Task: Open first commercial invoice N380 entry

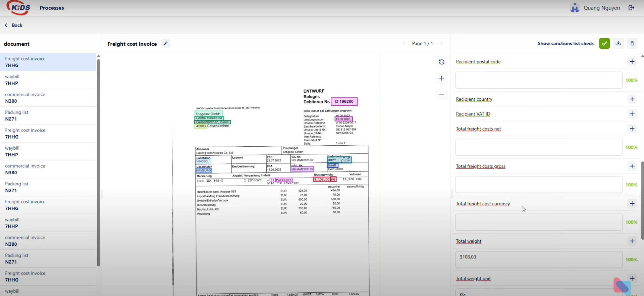Action: (48, 98)
